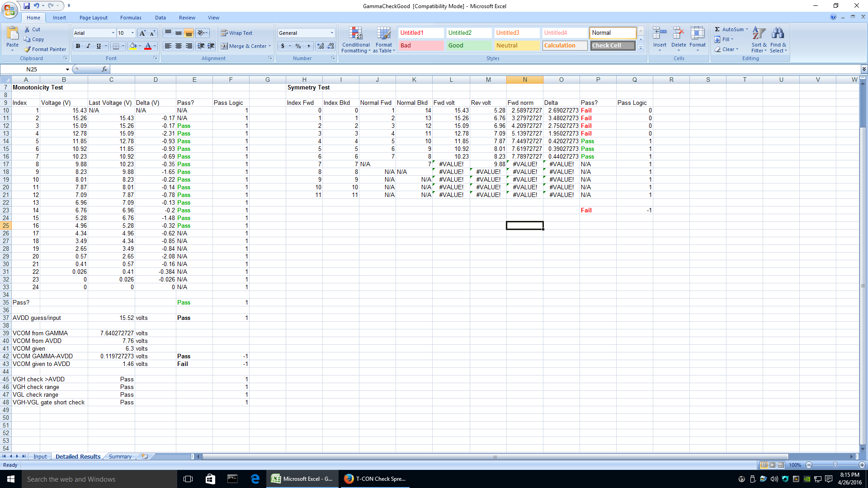Viewport: 868px width, 488px height.
Task: Toggle Wrap Text option
Action: (x=236, y=33)
